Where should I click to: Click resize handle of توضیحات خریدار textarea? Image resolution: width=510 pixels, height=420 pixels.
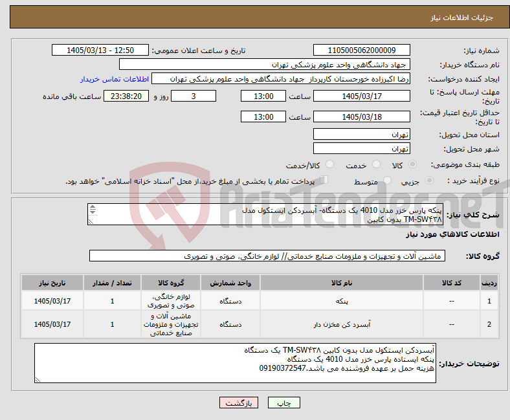[38, 380]
